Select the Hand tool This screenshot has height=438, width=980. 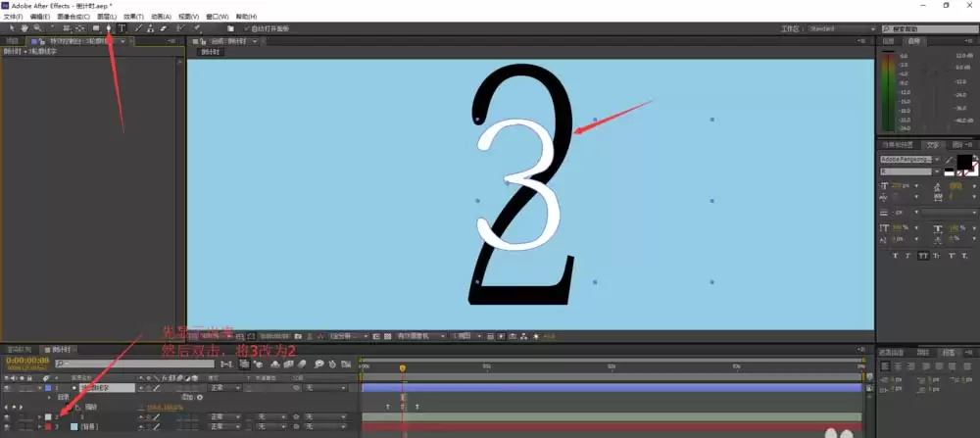click(24, 28)
